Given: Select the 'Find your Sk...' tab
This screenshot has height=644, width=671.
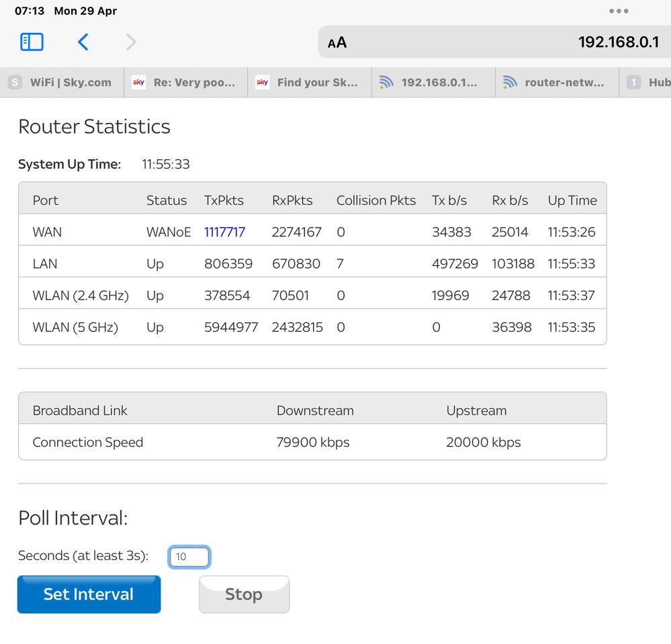Looking at the screenshot, I should click(309, 83).
